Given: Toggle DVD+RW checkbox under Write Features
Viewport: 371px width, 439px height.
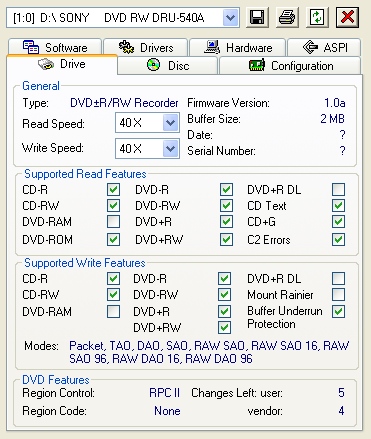Looking at the screenshot, I should point(224,327).
